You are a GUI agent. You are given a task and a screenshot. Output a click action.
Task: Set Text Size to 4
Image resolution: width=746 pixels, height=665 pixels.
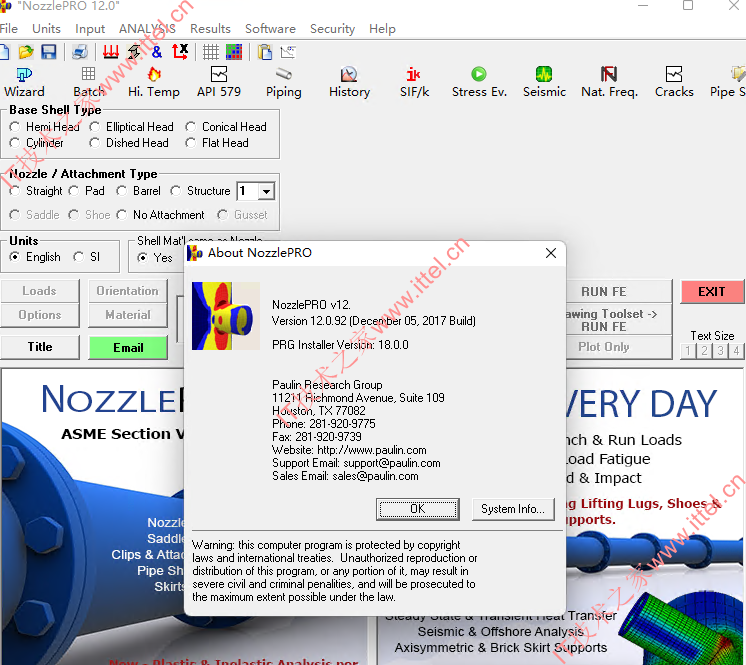coord(736,351)
